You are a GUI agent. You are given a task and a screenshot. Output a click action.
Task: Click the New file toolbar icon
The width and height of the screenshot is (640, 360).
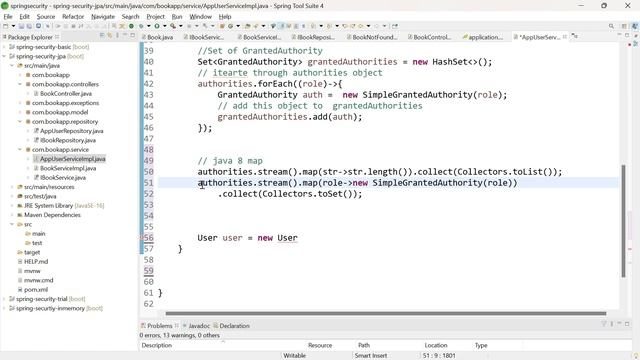point(5,26)
